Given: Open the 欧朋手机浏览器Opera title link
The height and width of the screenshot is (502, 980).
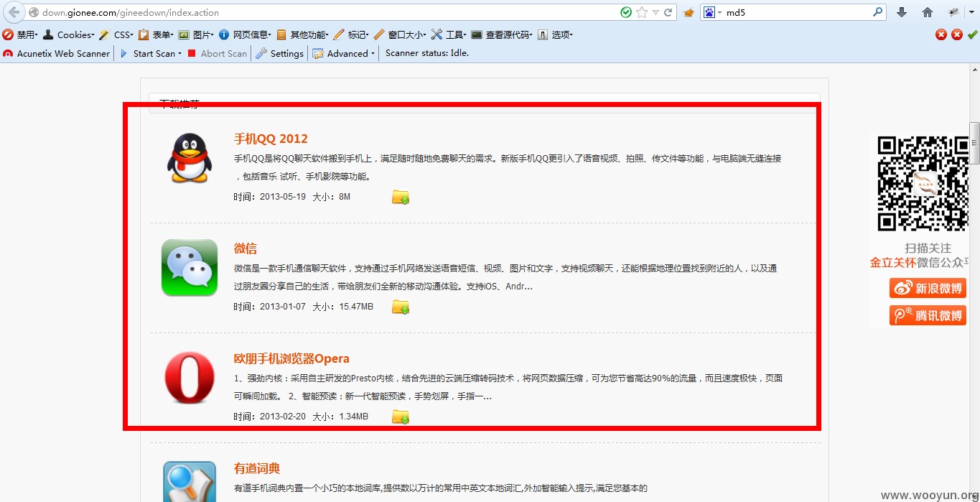Looking at the screenshot, I should pos(291,358).
